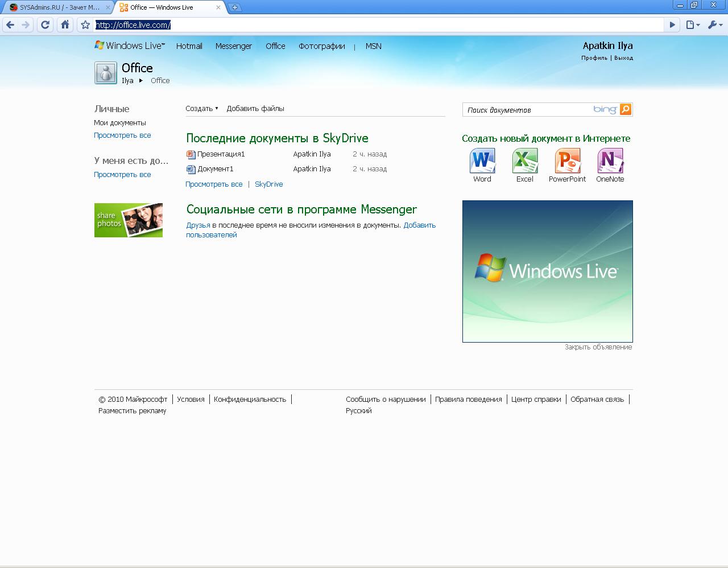Open Office in the top navigation

pyautogui.click(x=275, y=46)
